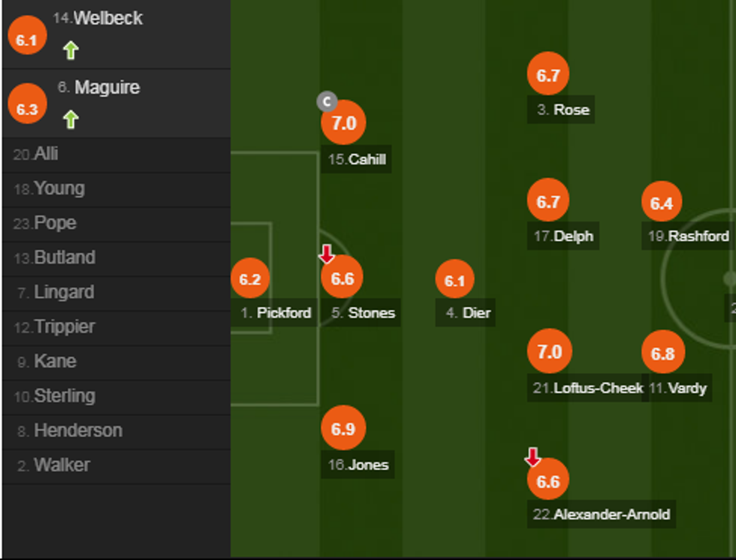Select Alli in the substitutes list
The image size is (736, 560).
click(x=46, y=155)
